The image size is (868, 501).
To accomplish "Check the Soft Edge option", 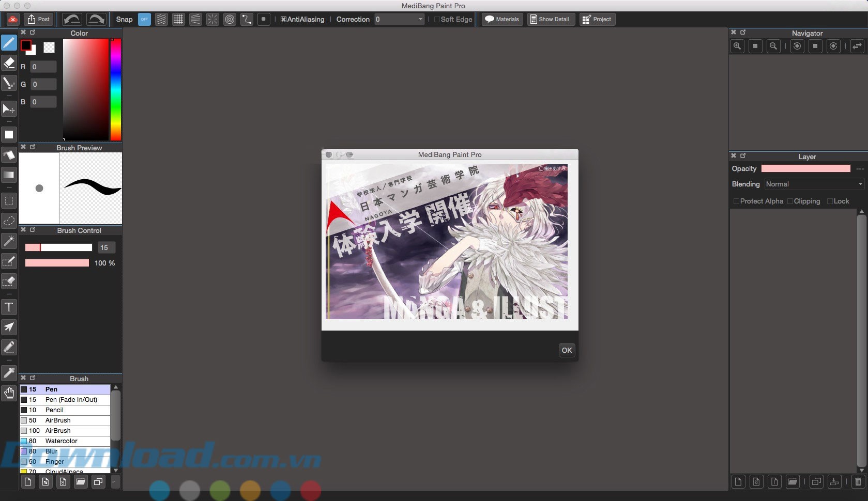I will coord(437,19).
